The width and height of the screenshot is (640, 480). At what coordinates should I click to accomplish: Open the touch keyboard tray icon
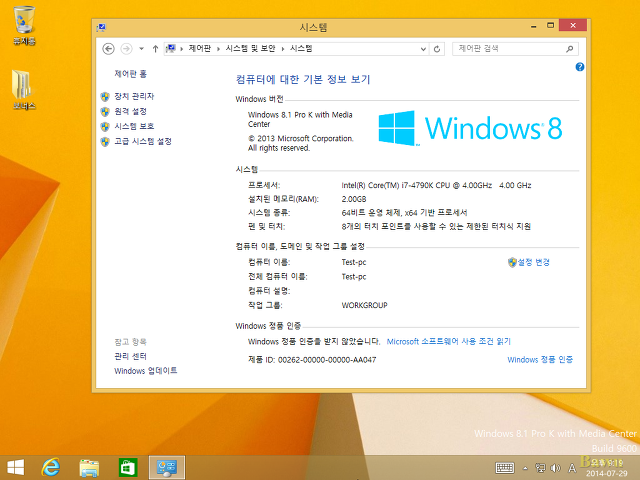(504, 468)
